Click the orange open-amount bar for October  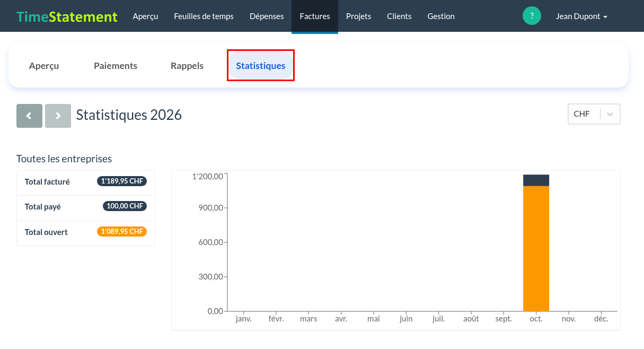536,248
